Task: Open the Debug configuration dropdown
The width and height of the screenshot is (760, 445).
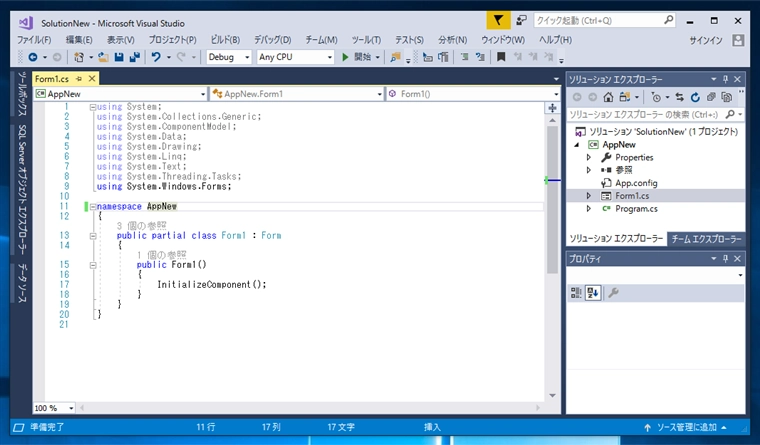Action: (x=229, y=57)
